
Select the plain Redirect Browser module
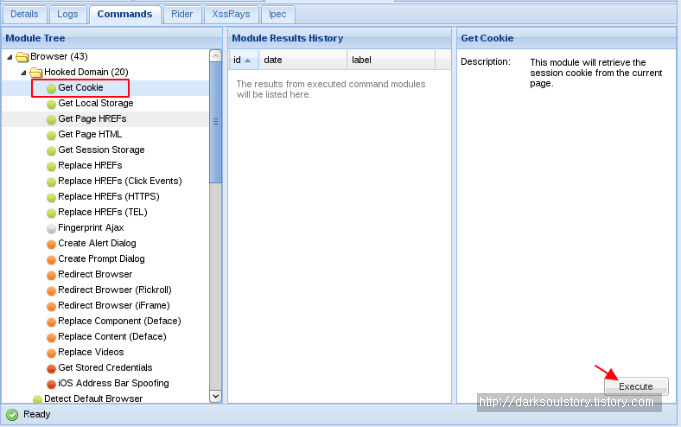click(x=95, y=275)
